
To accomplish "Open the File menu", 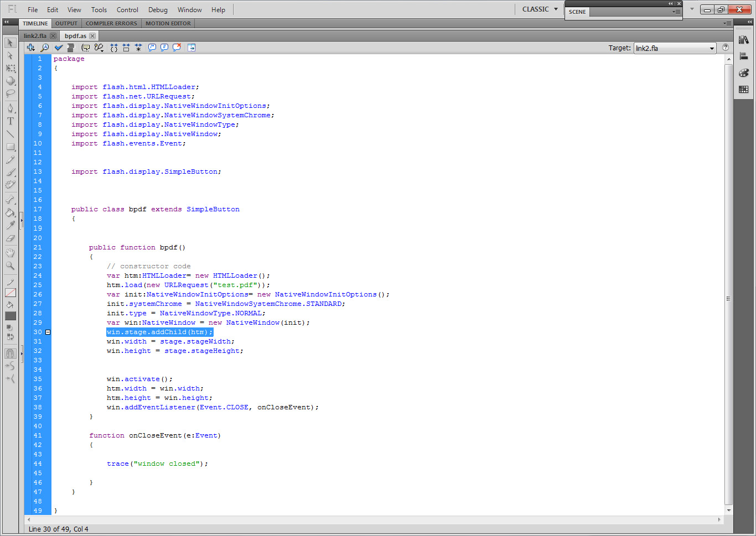I will click(x=33, y=10).
